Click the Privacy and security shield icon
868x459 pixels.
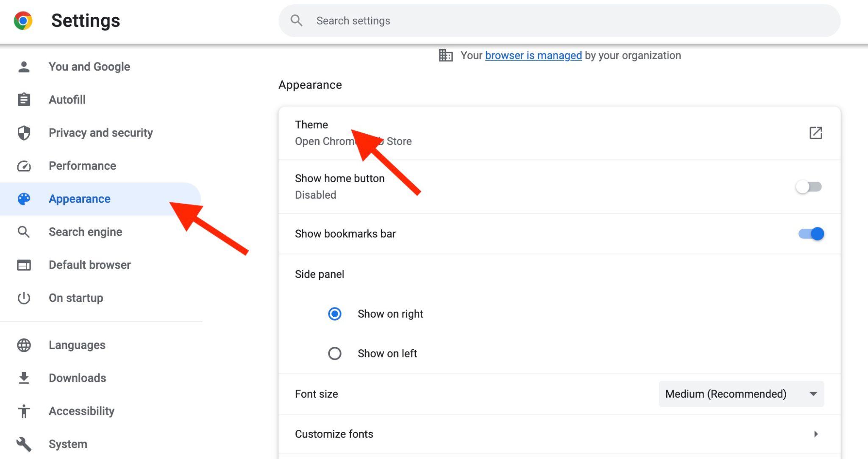coord(24,133)
